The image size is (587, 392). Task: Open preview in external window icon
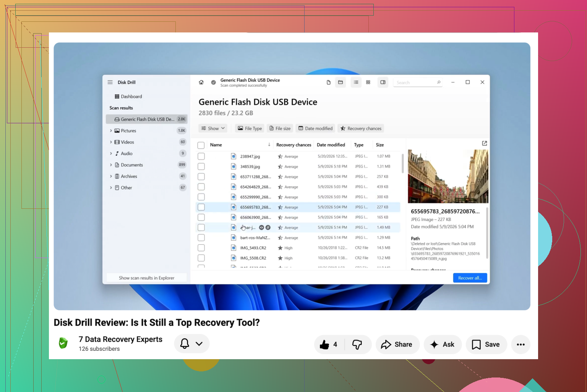(x=485, y=143)
